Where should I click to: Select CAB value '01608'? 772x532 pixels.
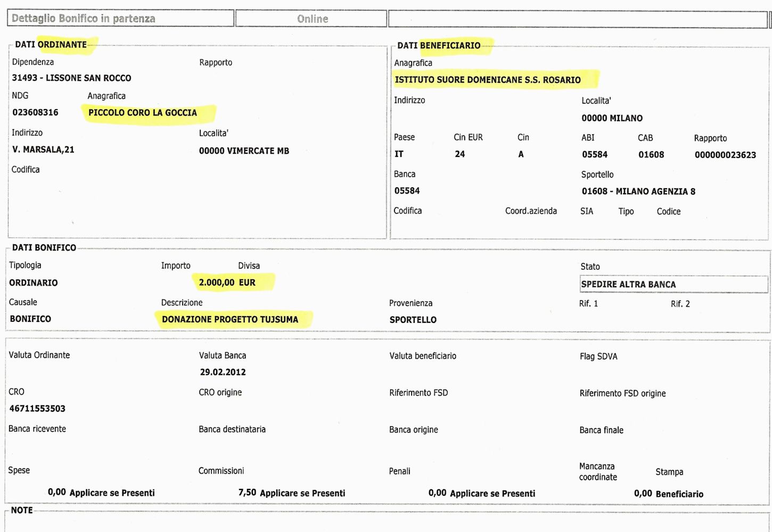click(x=651, y=155)
